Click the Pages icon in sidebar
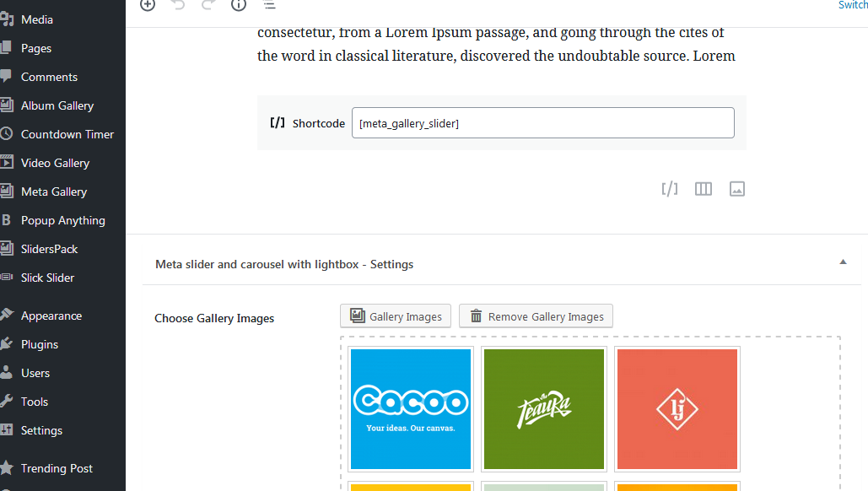 tap(6, 47)
